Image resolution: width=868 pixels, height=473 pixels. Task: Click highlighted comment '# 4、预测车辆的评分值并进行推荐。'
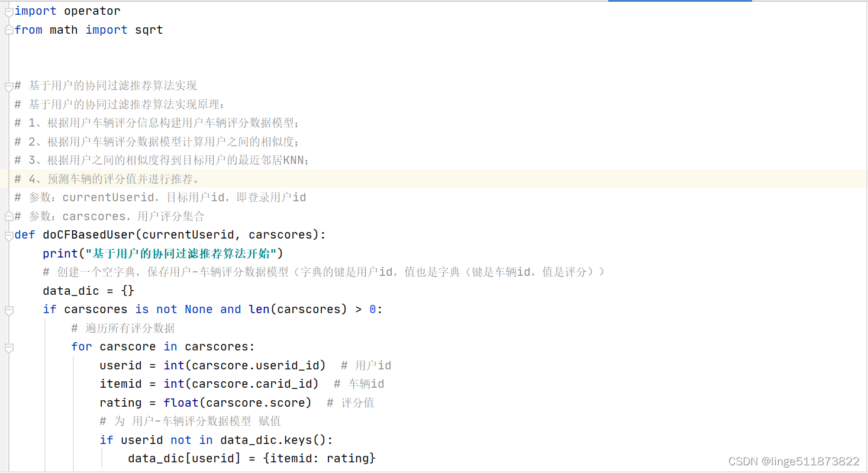tap(108, 179)
